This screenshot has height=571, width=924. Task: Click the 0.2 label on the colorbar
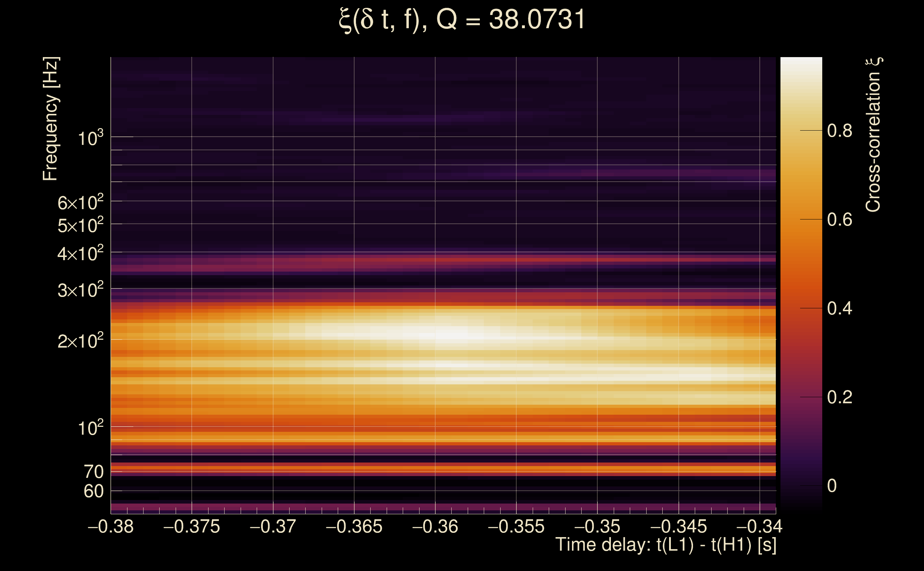click(x=839, y=397)
